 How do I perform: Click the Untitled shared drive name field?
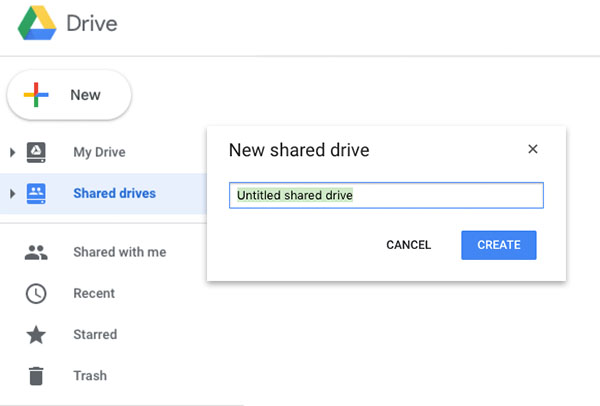[x=386, y=196]
